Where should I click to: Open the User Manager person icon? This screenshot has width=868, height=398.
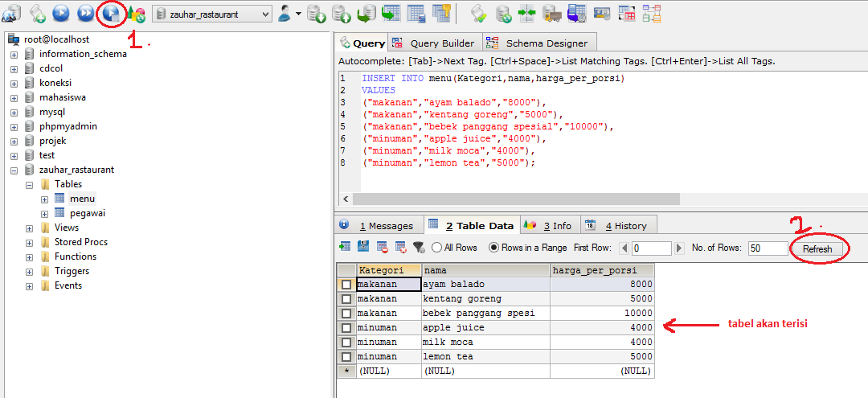pyautogui.click(x=285, y=14)
